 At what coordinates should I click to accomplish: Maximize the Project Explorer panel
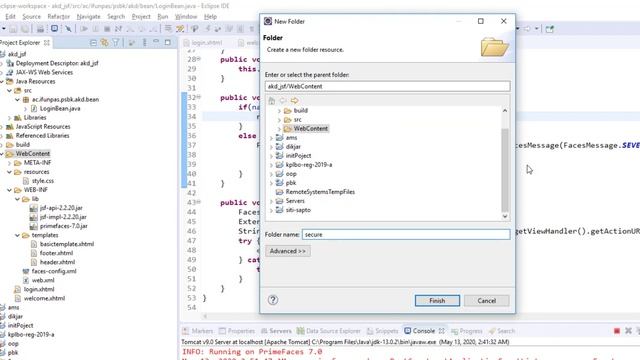pos(167,42)
